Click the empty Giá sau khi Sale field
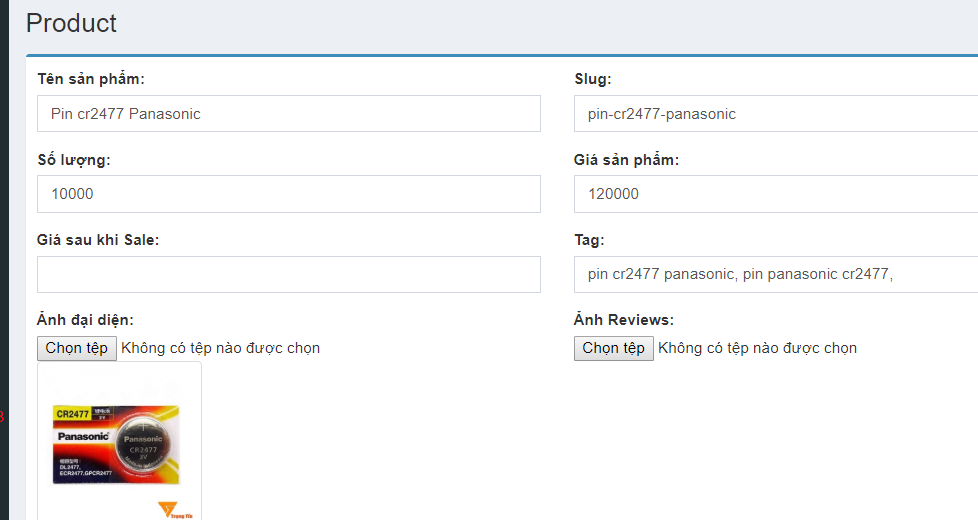 (289, 274)
